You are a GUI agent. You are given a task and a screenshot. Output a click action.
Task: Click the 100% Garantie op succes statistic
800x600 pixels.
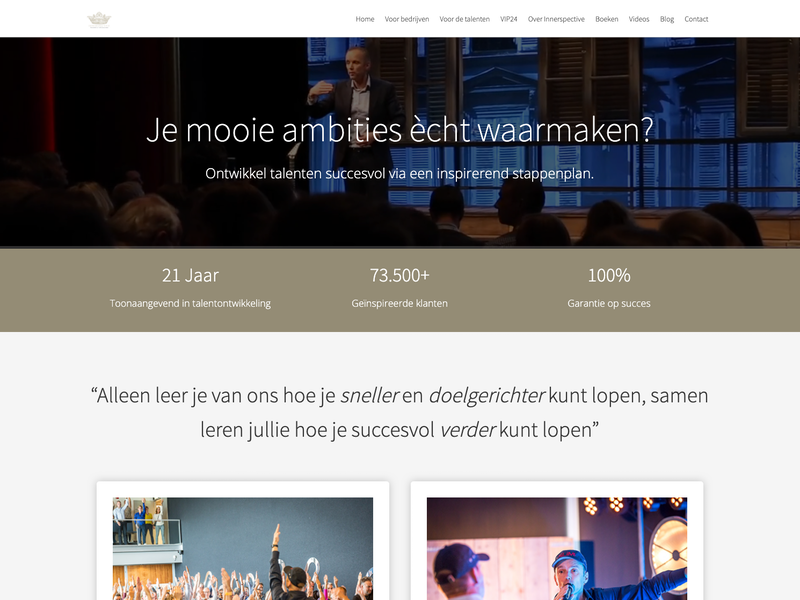pos(609,288)
